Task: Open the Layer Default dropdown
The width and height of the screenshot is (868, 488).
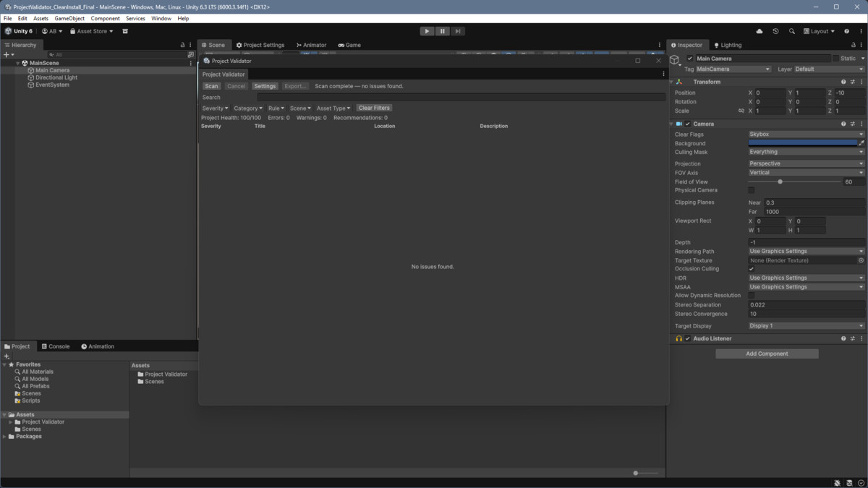Action: pos(829,69)
